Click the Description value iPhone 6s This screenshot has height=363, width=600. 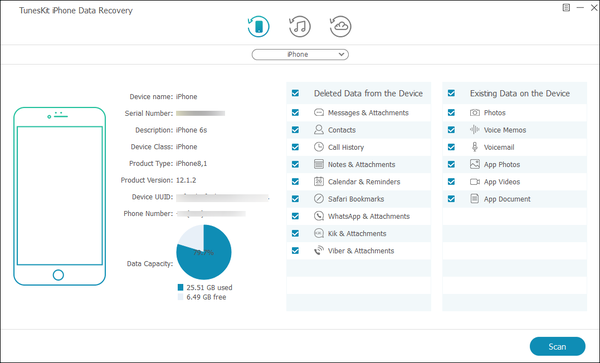click(191, 130)
